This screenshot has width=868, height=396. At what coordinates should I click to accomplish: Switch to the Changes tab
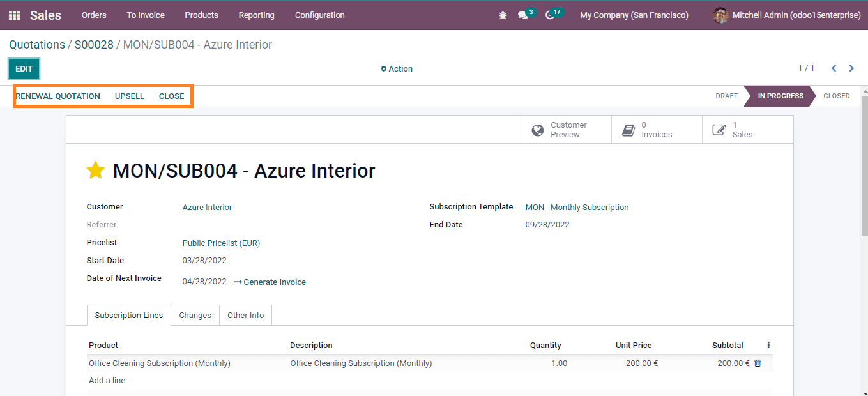(x=195, y=316)
